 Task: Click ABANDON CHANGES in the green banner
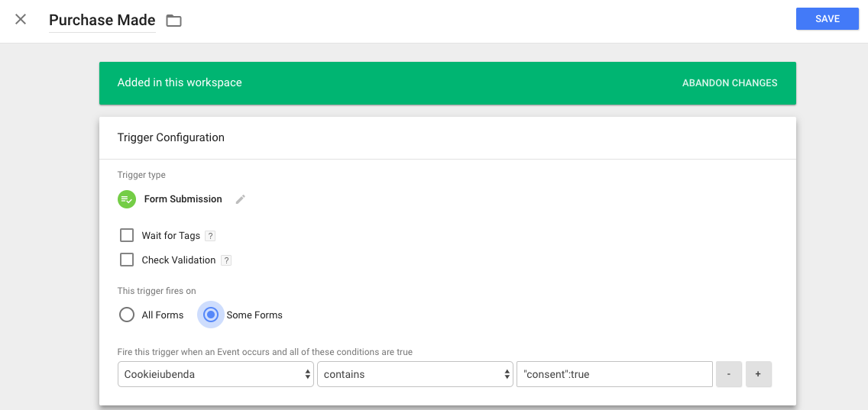[x=730, y=82]
